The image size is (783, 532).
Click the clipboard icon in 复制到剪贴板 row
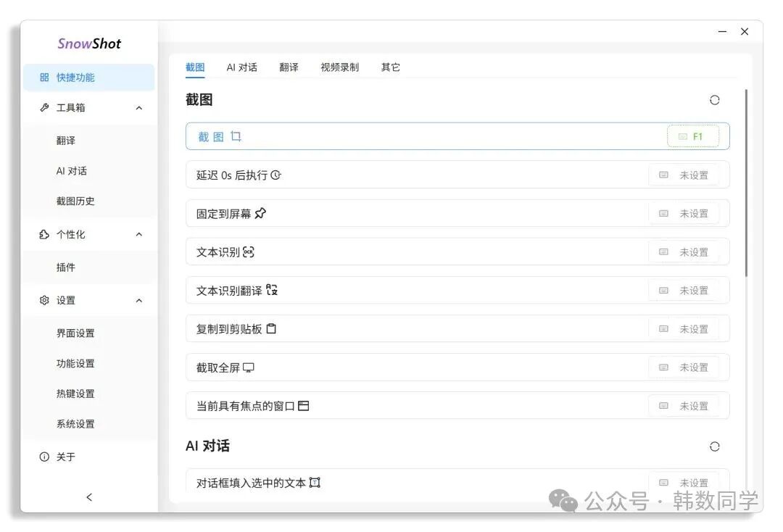pos(271,328)
